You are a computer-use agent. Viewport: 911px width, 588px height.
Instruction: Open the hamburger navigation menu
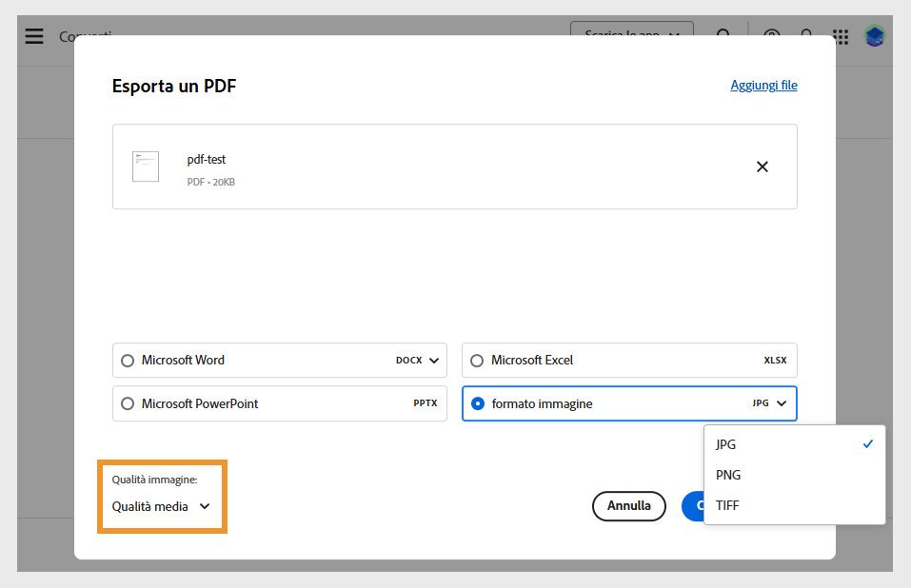pyautogui.click(x=34, y=36)
